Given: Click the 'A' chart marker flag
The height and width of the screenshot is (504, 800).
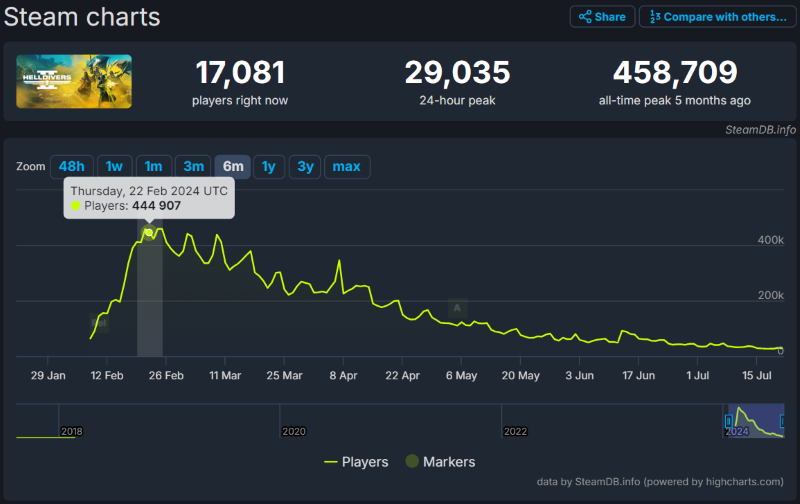Looking at the screenshot, I should coord(457,308).
